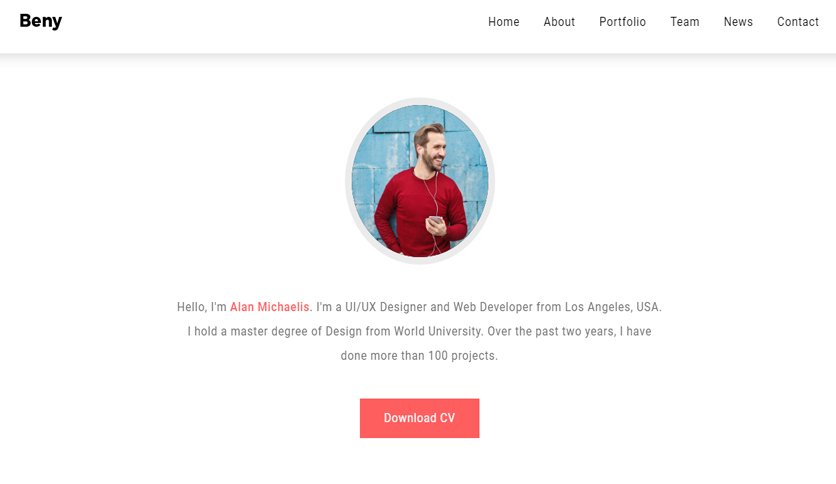Go to the About section
The image size is (836, 484).
click(x=559, y=22)
